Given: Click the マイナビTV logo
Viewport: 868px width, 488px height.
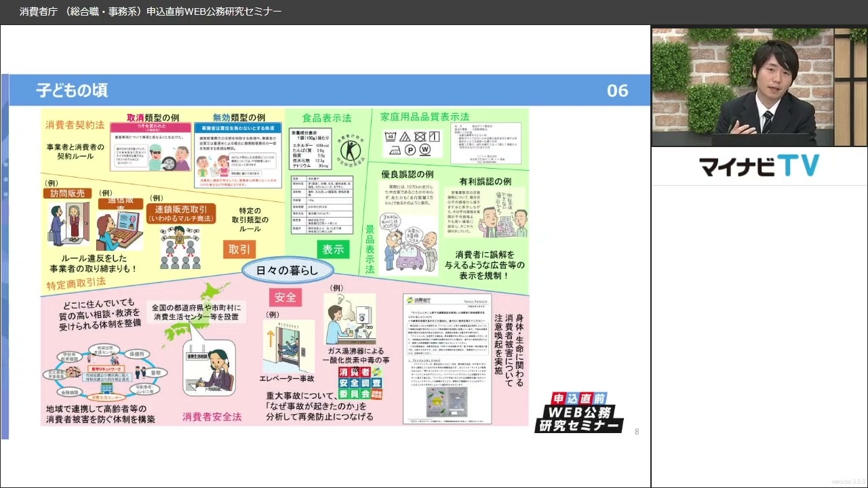Looking at the screenshot, I should tap(759, 166).
